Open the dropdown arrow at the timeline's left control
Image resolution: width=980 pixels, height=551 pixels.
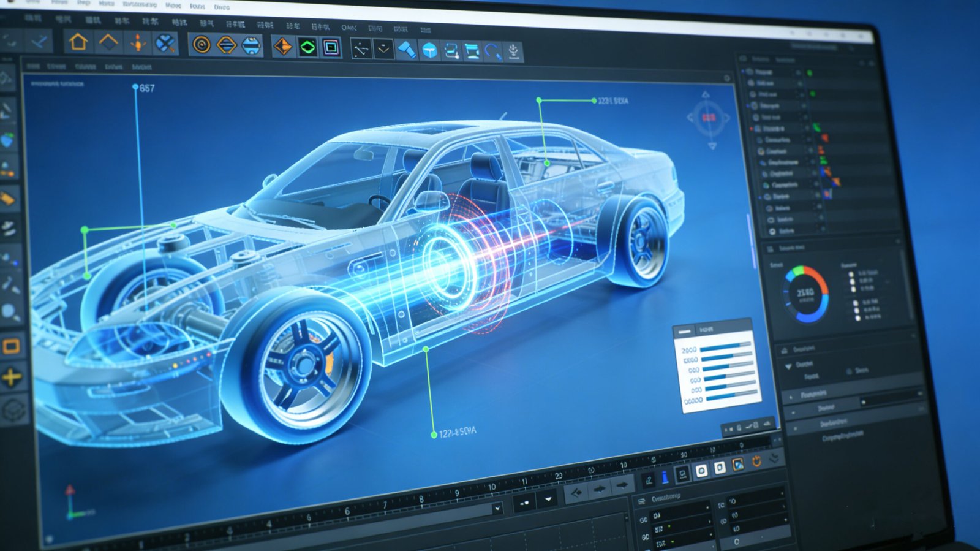pos(497,508)
